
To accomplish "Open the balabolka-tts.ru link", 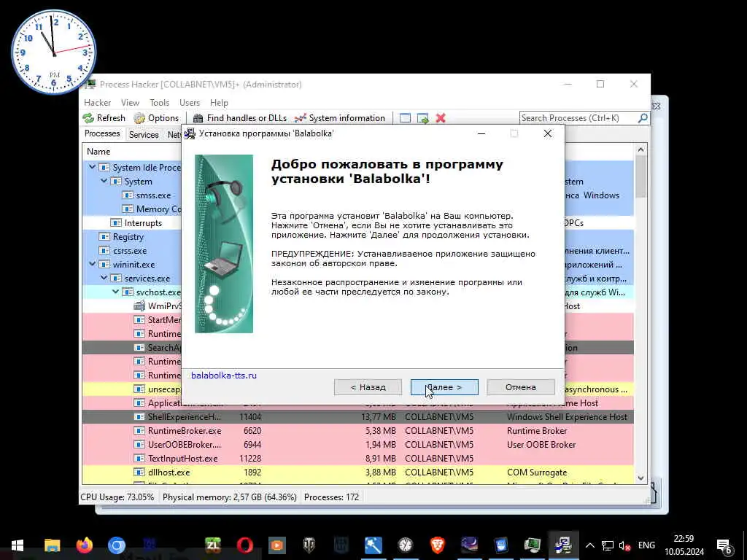I will click(x=224, y=376).
